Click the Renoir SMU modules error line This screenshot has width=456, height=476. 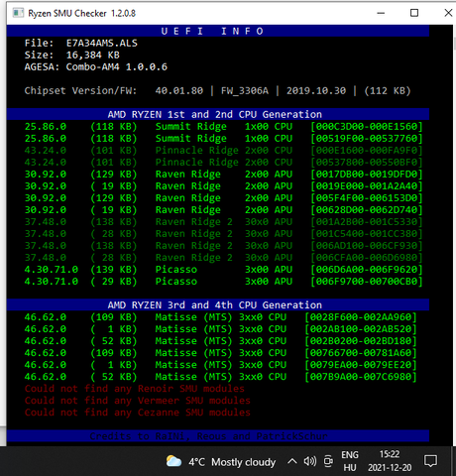coord(135,389)
